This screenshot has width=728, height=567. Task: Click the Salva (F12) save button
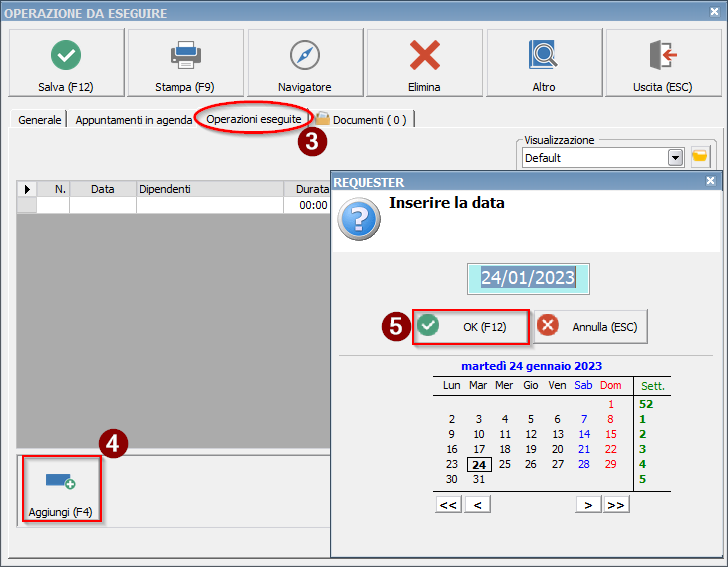pos(67,63)
